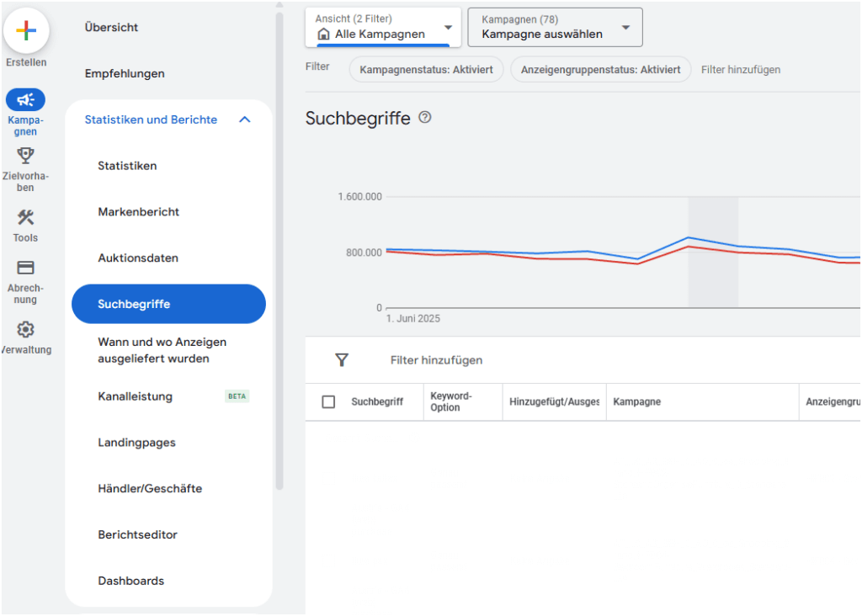The width and height of the screenshot is (862, 616).
Task: Tick the select-all checkbox in table header
Action: pyautogui.click(x=328, y=401)
